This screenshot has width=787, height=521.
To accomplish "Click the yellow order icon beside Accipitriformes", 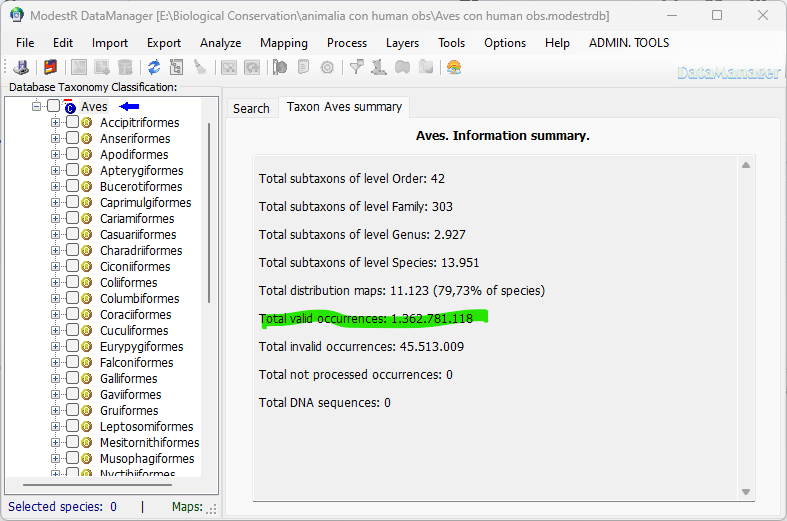I will coord(87,122).
